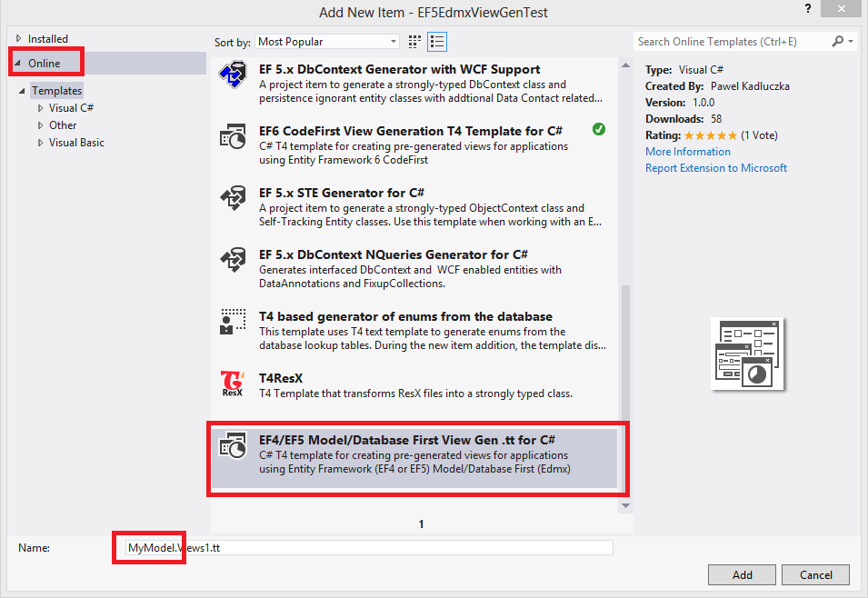Click the green installed checkmark icon
868x598 pixels.
599,129
